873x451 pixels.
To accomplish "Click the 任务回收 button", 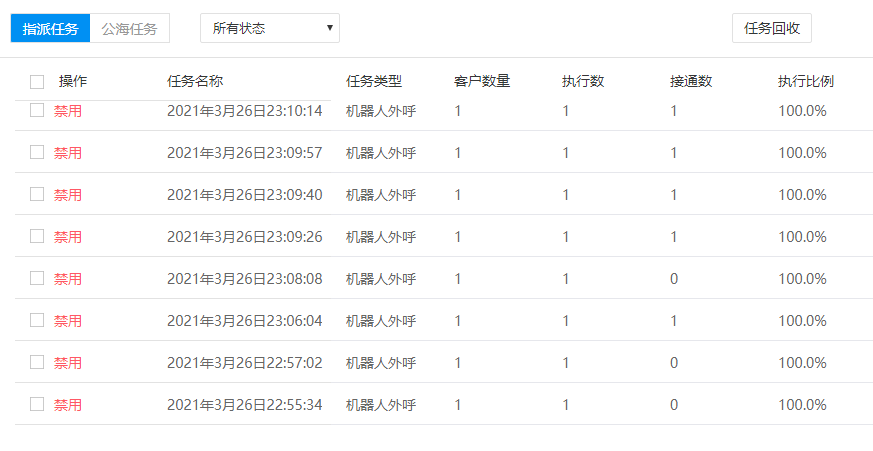I will [x=771, y=28].
